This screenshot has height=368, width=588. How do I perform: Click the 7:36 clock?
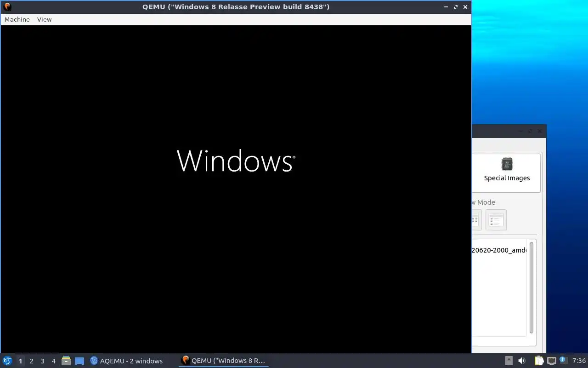coord(579,361)
